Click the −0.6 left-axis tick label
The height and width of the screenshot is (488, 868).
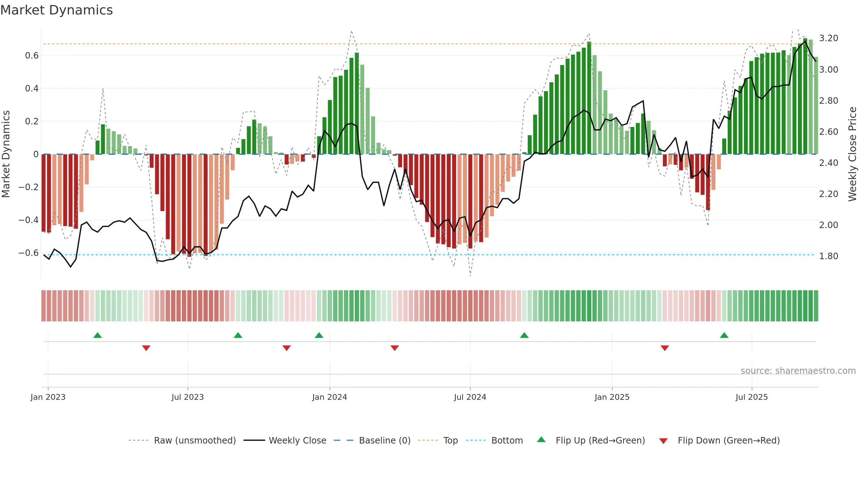pyautogui.click(x=29, y=253)
